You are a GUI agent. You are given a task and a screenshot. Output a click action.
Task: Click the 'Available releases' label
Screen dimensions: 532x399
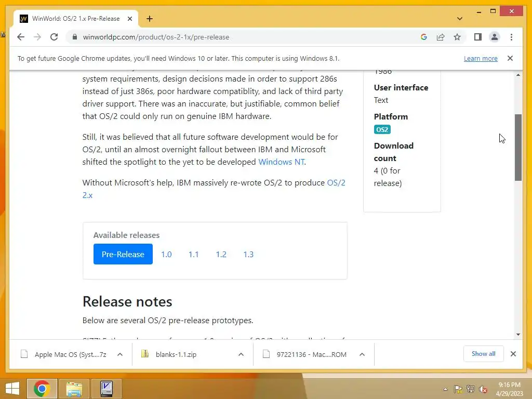[126, 235]
